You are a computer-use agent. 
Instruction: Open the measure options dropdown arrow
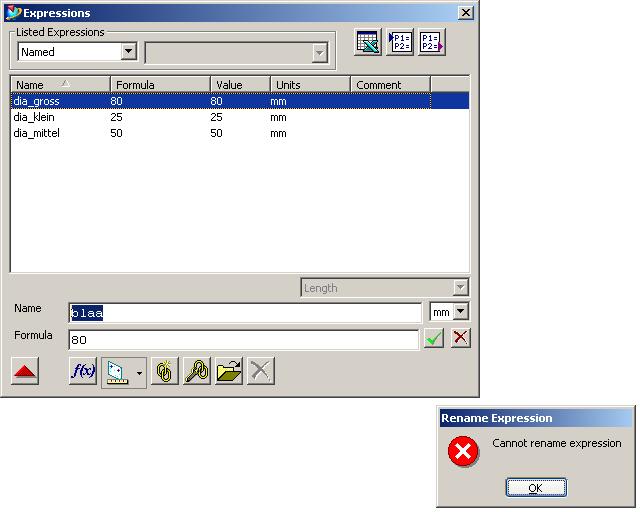pos(140,372)
